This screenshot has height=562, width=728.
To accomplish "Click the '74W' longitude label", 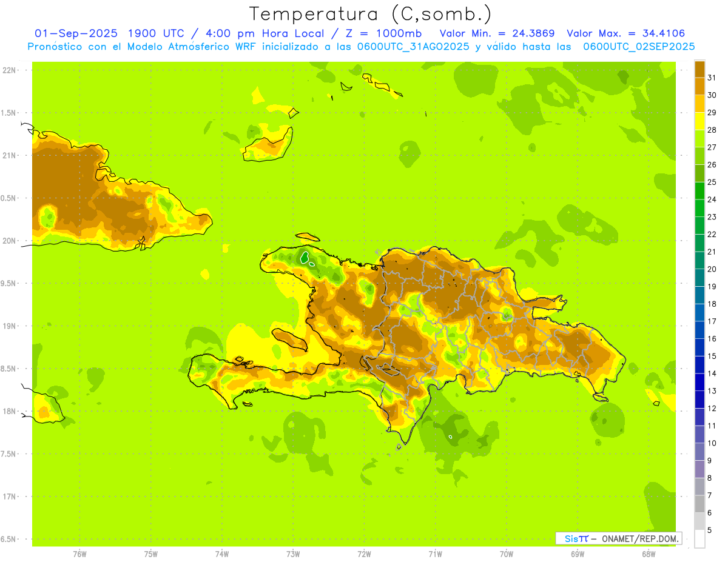I will click(222, 554).
